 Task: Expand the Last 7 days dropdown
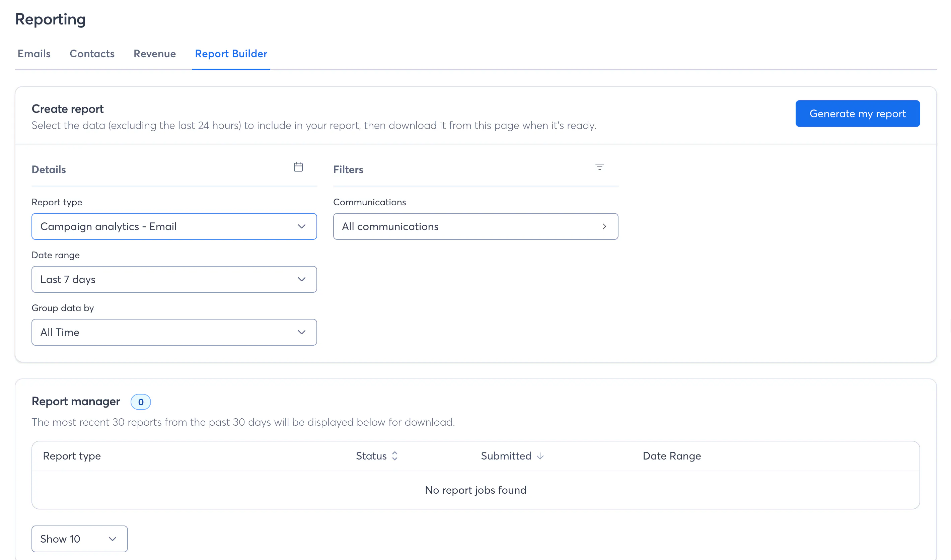click(x=166, y=279)
